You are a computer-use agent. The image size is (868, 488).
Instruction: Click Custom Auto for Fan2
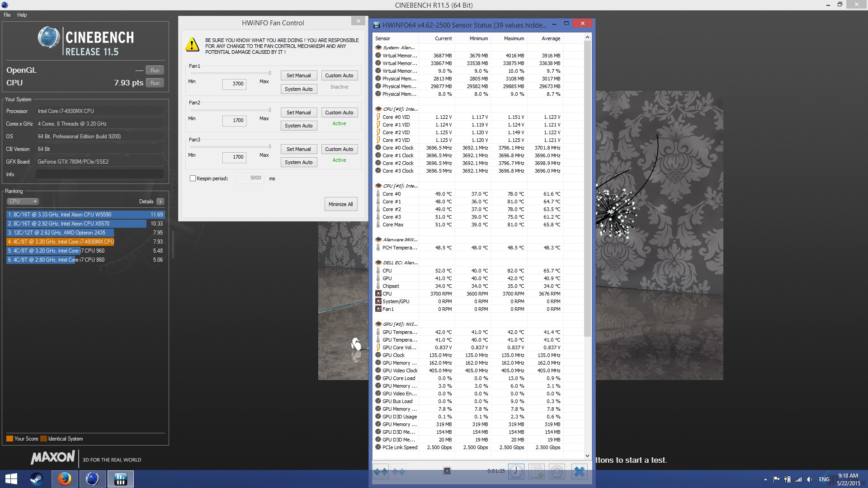[339, 113]
